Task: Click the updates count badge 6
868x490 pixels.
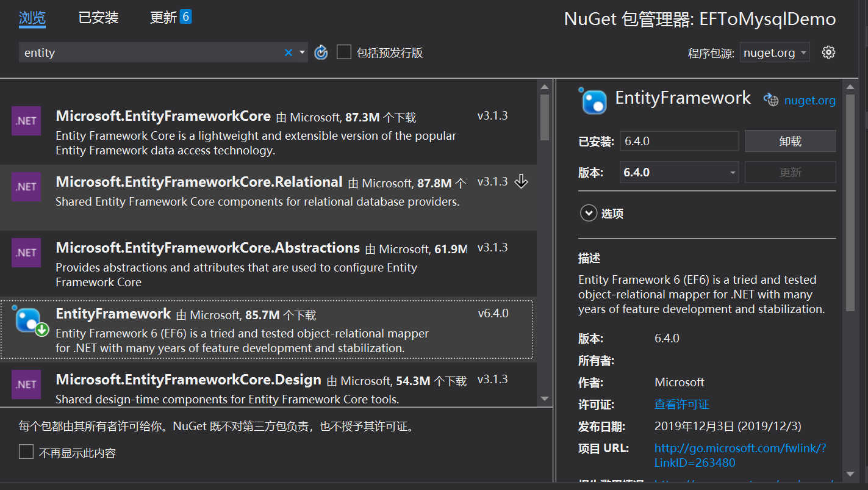Action: (x=186, y=17)
